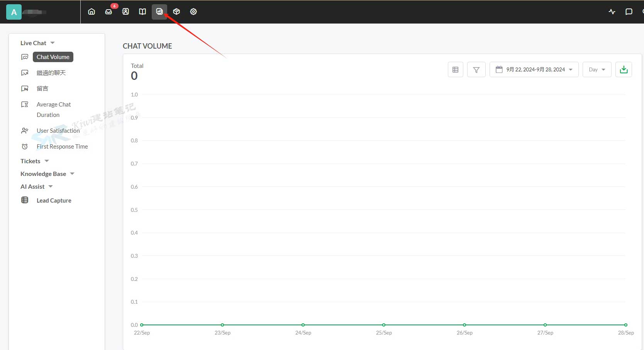Open the inbox with 6 notifications
The height and width of the screenshot is (350, 644).
coord(108,12)
